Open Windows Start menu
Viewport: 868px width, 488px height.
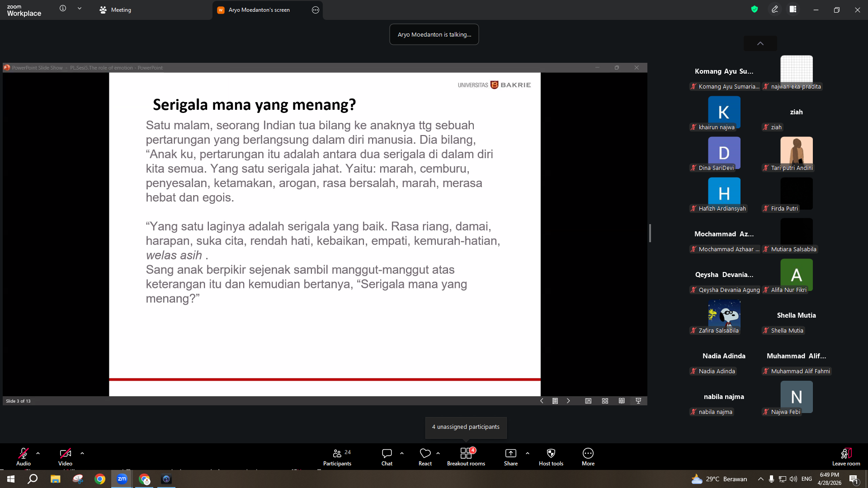click(x=11, y=479)
